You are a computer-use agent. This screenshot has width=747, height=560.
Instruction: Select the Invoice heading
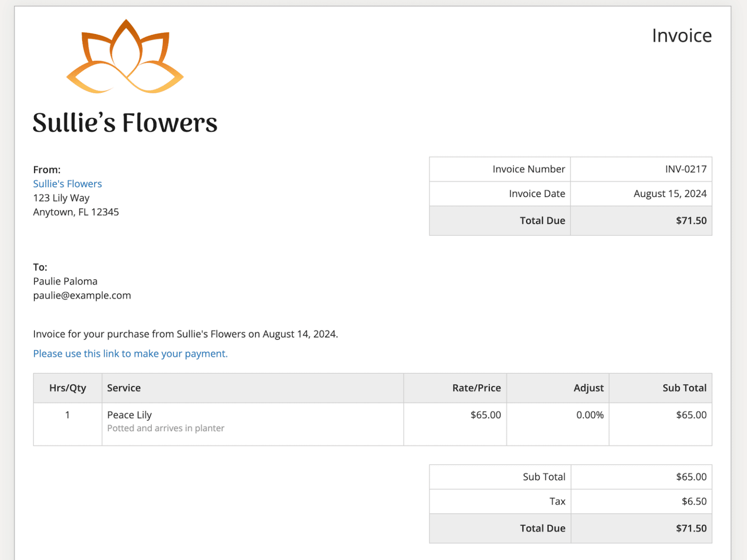pos(682,35)
